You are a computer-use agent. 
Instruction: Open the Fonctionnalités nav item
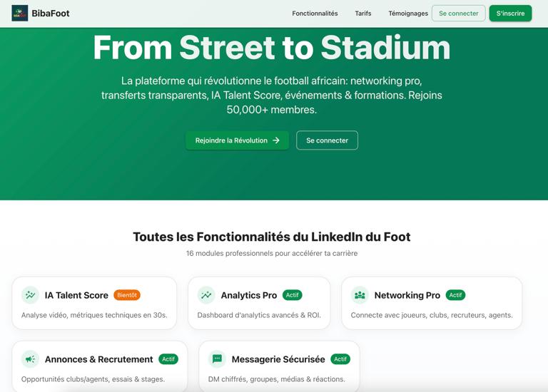coord(315,14)
